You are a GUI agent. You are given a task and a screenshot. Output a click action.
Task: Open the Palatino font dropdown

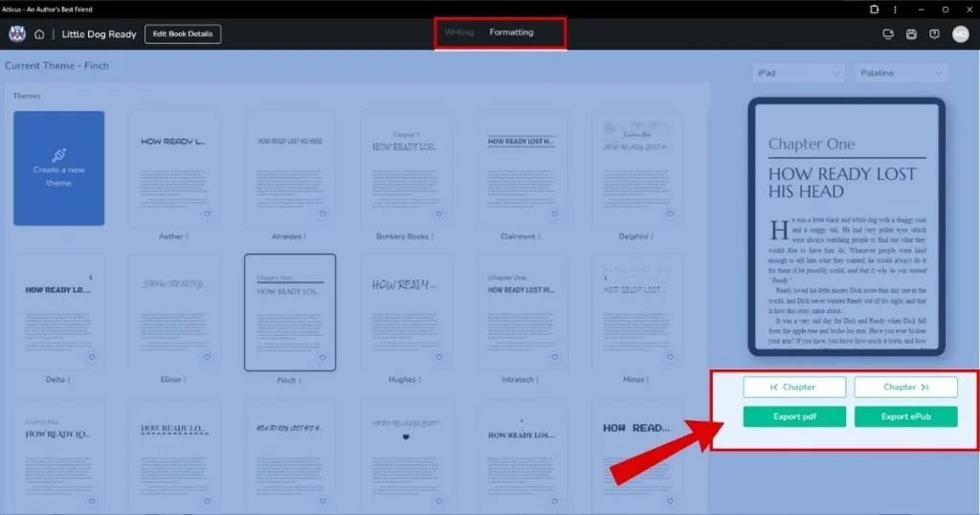click(x=902, y=73)
